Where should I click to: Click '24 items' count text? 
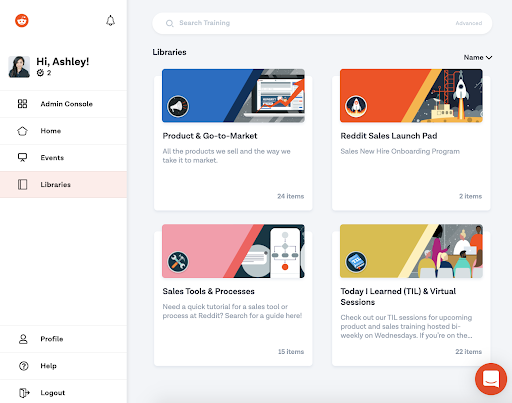(290, 196)
